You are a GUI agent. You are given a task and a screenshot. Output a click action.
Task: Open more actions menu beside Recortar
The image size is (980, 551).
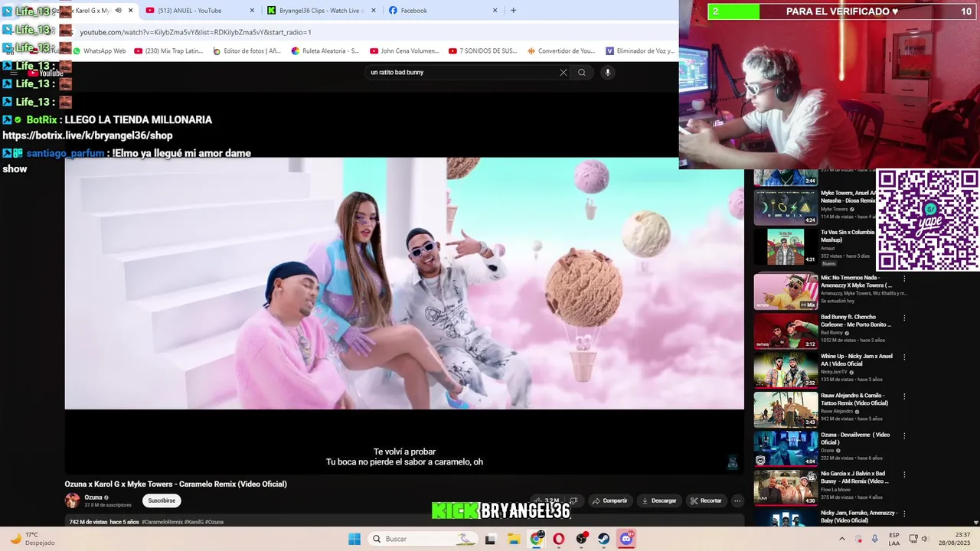(737, 500)
